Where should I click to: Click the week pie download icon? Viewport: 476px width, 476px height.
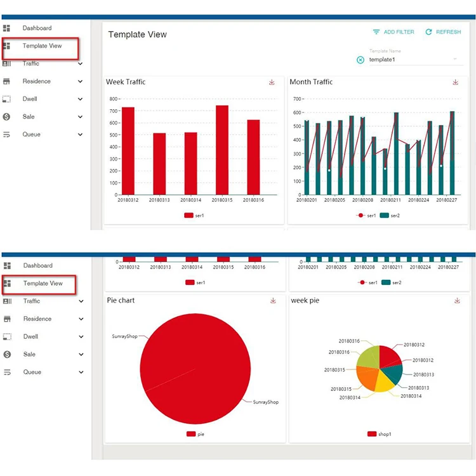click(457, 301)
